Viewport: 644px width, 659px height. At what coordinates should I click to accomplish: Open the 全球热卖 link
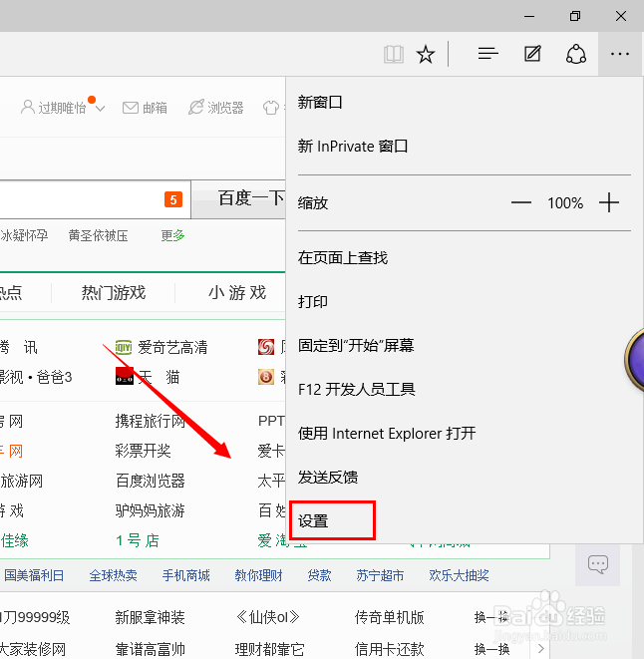pos(113,575)
